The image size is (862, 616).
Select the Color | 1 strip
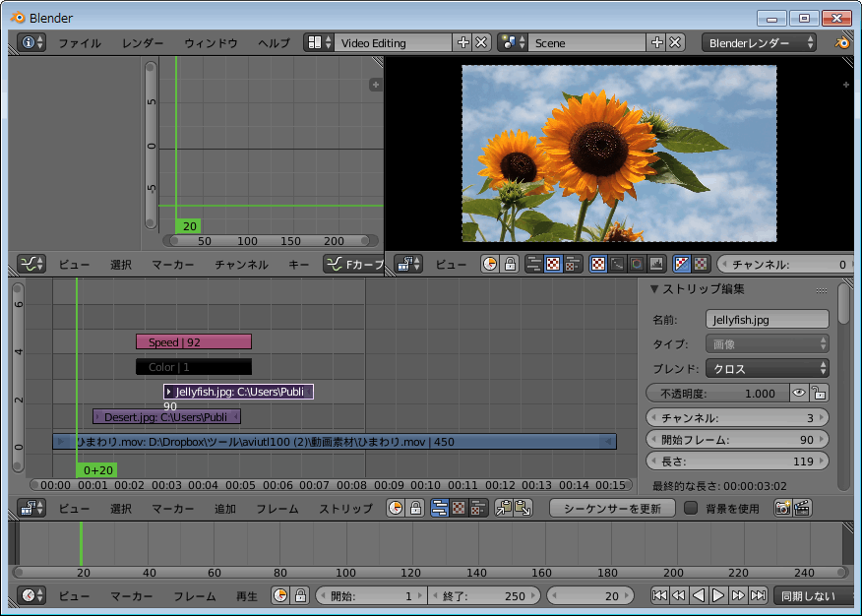click(194, 366)
